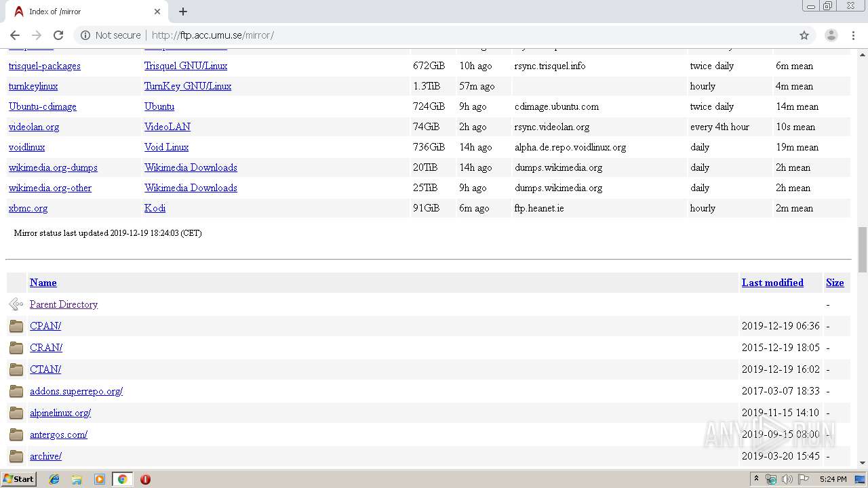Launch Internet Explorer from the taskbar

(54, 479)
